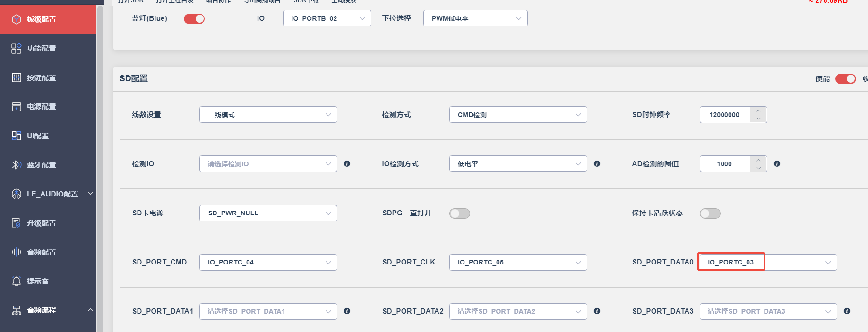Click info icon next to 检测IO dropdown

coord(347,164)
